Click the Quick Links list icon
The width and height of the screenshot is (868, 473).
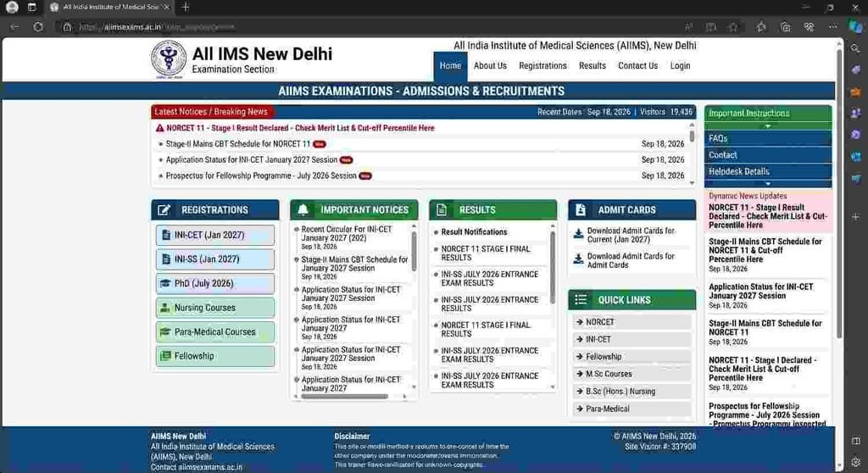pyautogui.click(x=581, y=299)
